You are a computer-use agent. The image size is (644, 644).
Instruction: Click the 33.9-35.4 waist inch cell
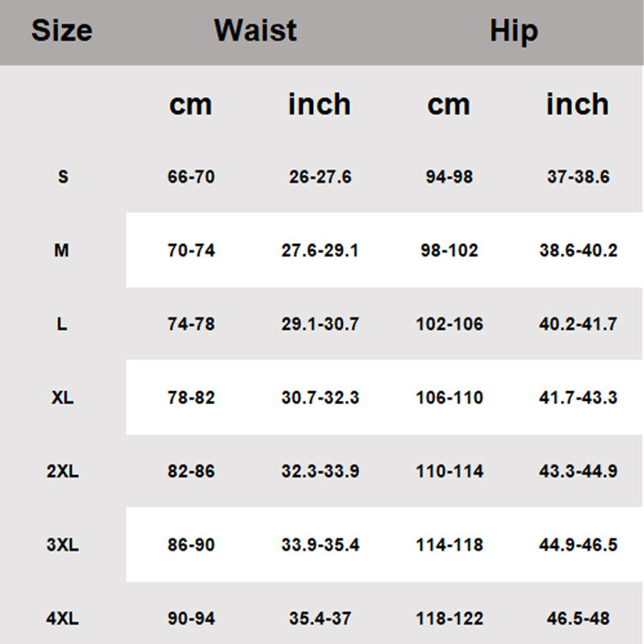click(320, 545)
